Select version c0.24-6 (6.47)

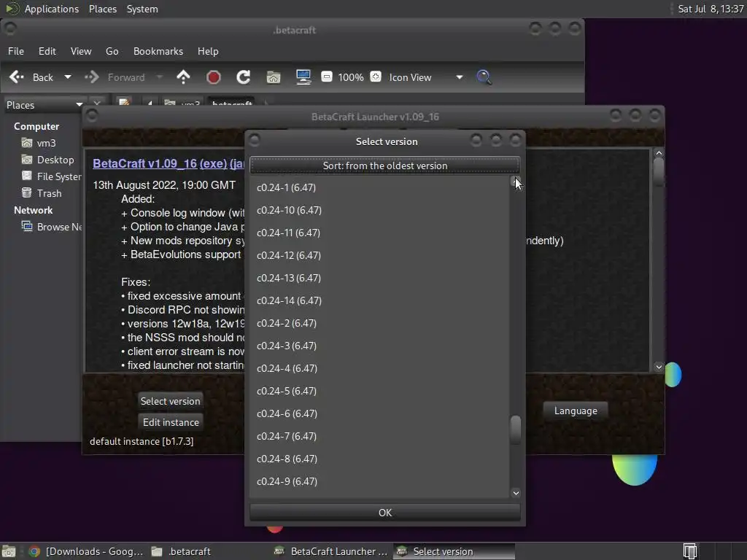379,413
